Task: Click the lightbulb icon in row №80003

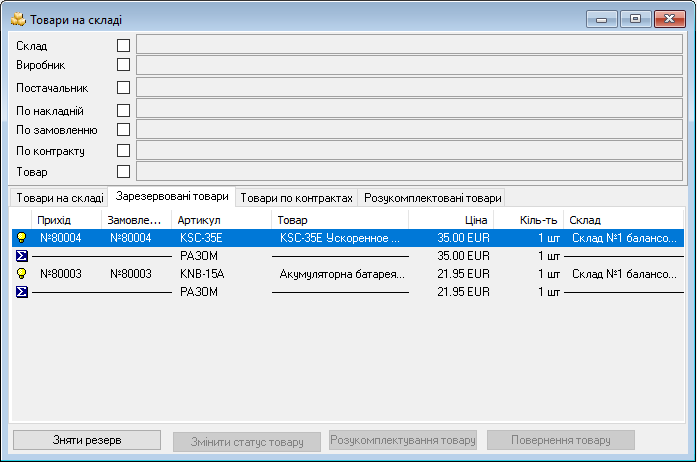Action: pos(20,274)
